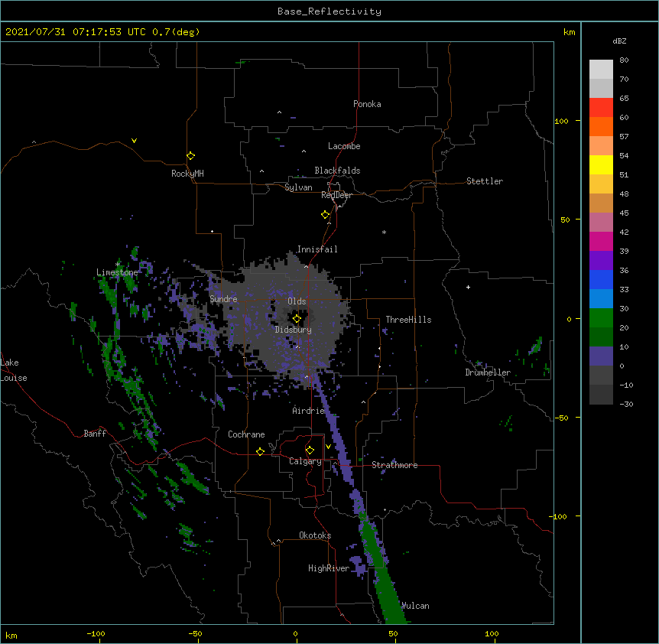
Task: Click the ThreeHills town label
Action: tap(408, 320)
